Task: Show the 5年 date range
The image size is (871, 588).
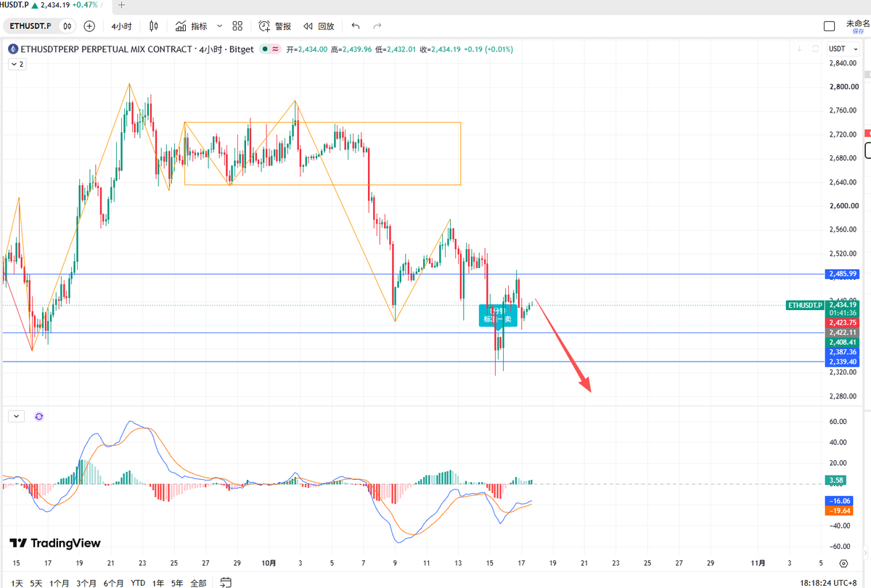Action: (x=177, y=583)
